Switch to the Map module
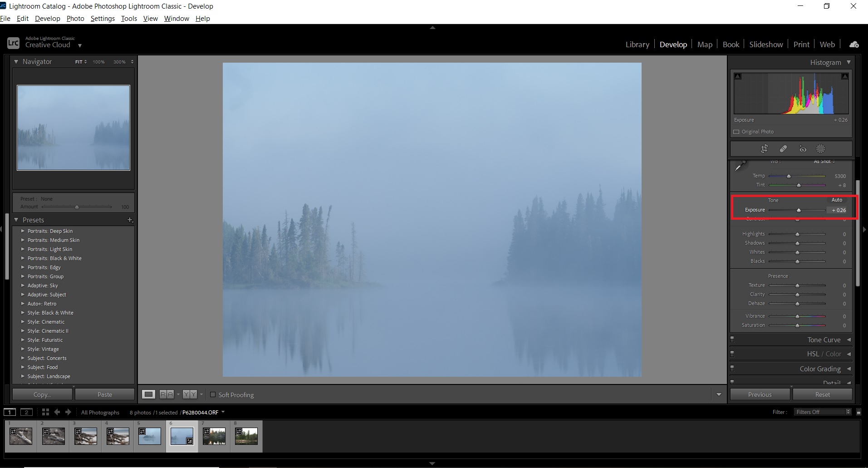This screenshot has width=868, height=468. click(704, 44)
